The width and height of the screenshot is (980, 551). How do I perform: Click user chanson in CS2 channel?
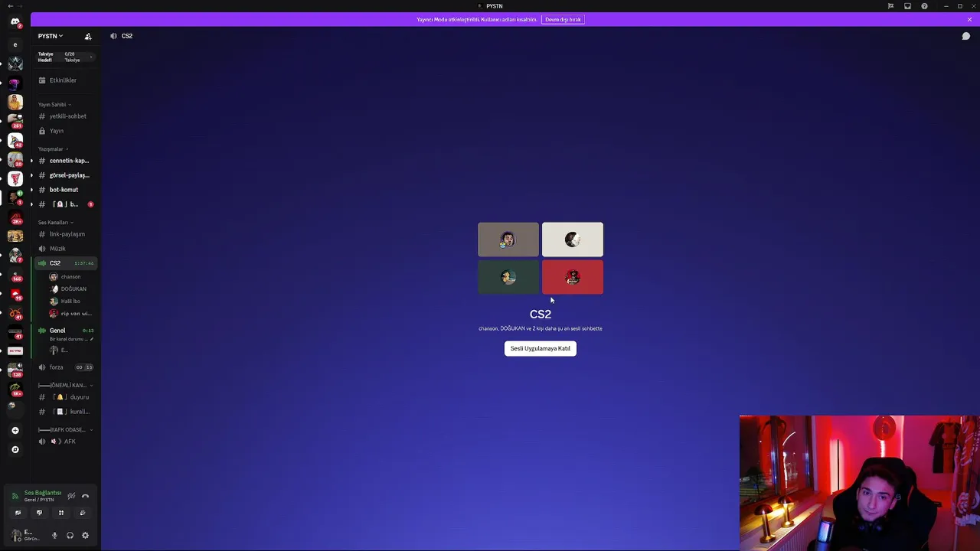[x=70, y=277]
